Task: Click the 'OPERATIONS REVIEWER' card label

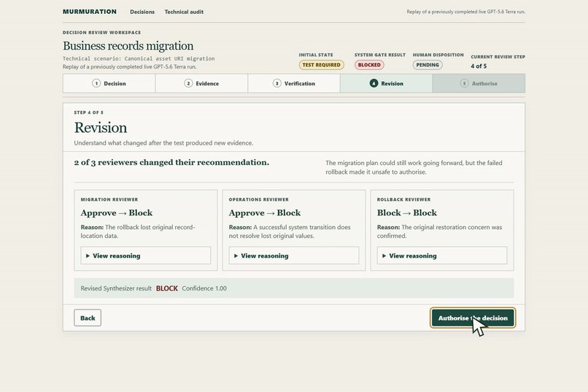Action: [x=259, y=199]
